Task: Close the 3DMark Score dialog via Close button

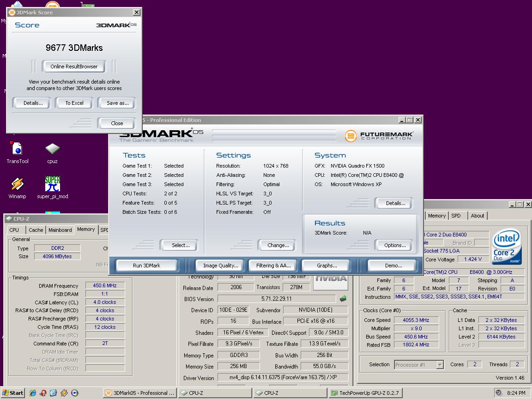Action: [117, 123]
